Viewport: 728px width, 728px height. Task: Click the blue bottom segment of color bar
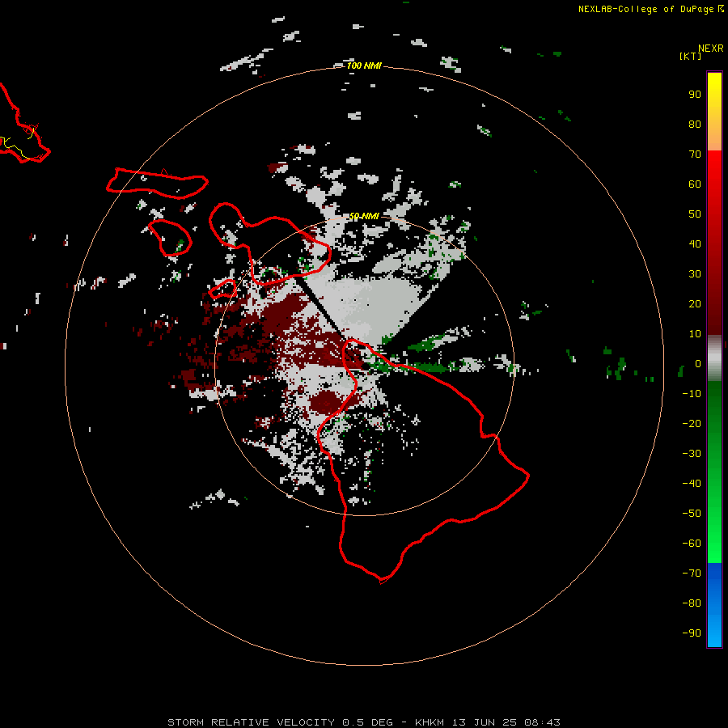714,605
